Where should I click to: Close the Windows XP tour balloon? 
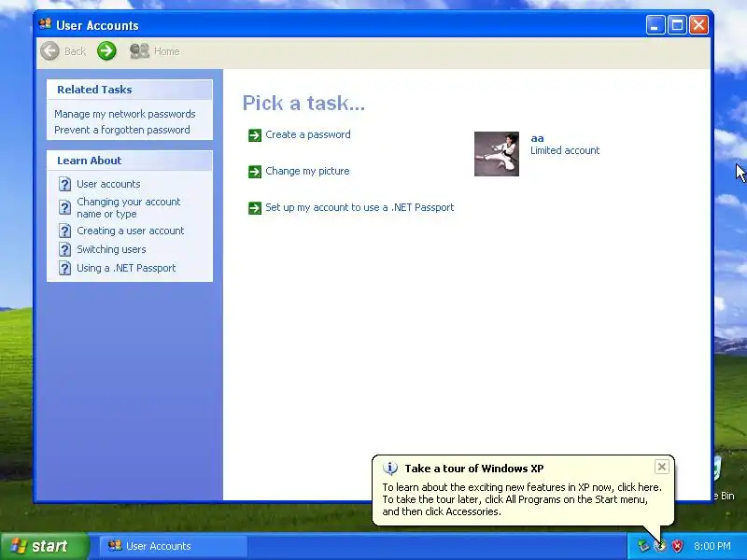coord(662,467)
